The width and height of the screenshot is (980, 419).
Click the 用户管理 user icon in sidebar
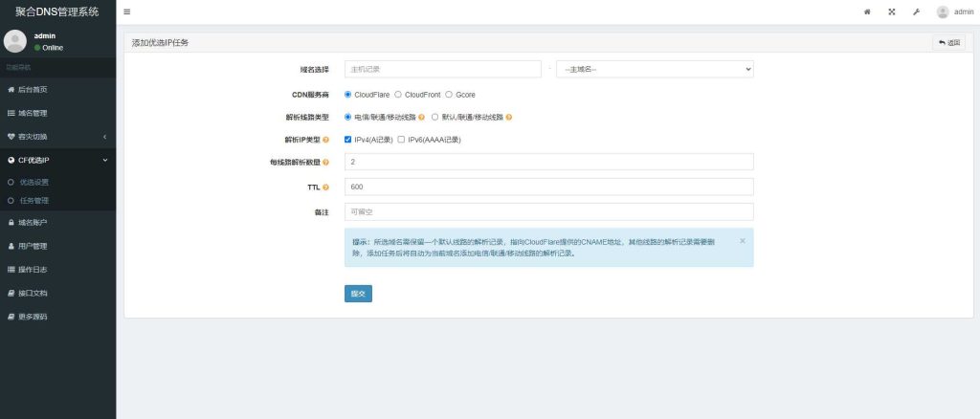click(x=11, y=246)
